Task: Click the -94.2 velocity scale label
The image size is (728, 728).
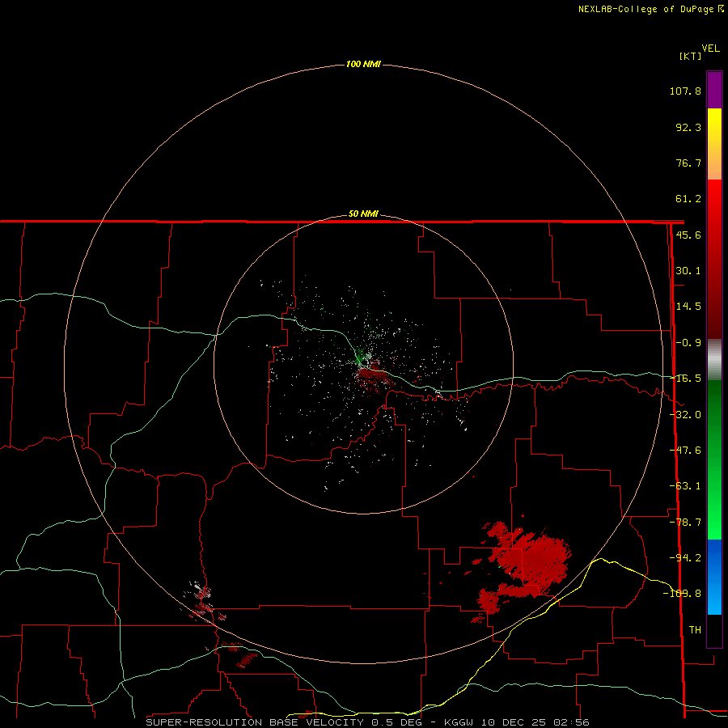Action: point(686,557)
